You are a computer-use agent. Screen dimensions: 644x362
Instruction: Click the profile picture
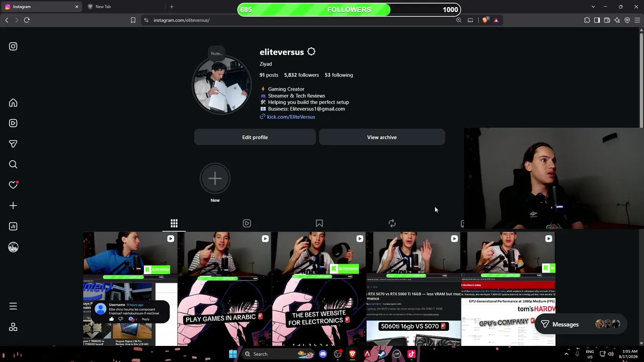221,85
